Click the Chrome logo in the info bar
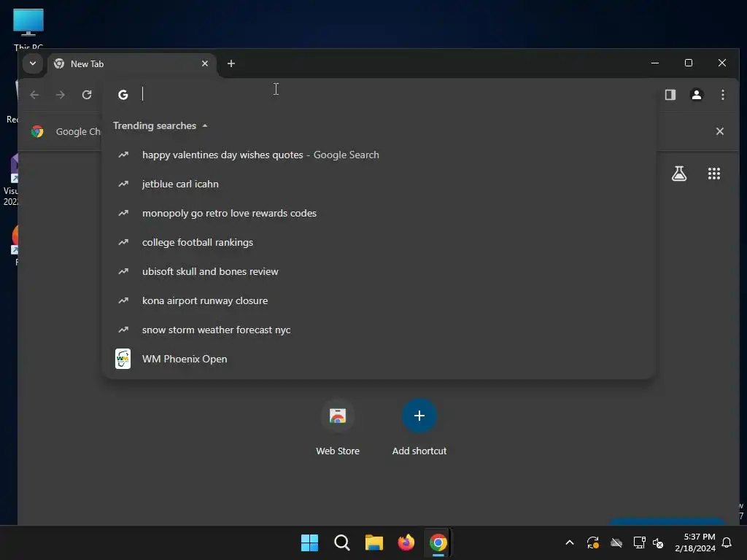 pos(37,131)
